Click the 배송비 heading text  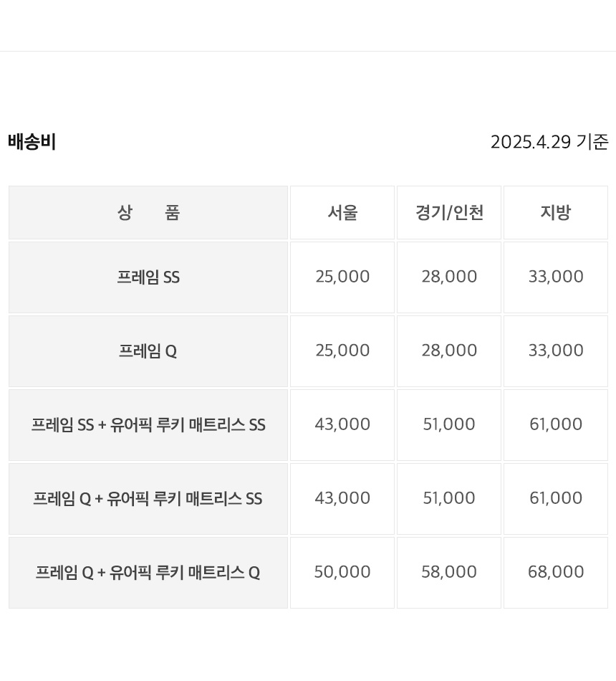(32, 142)
